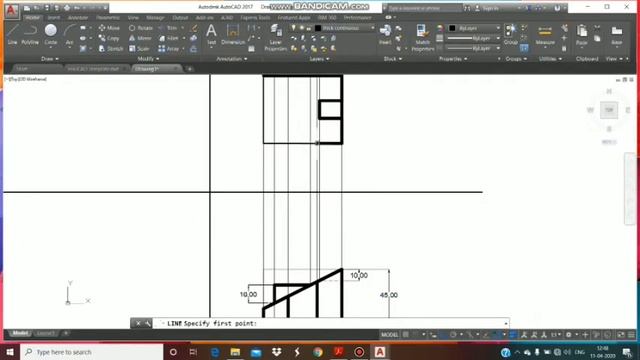
Task: Click the Stretch tool
Action: point(111,49)
